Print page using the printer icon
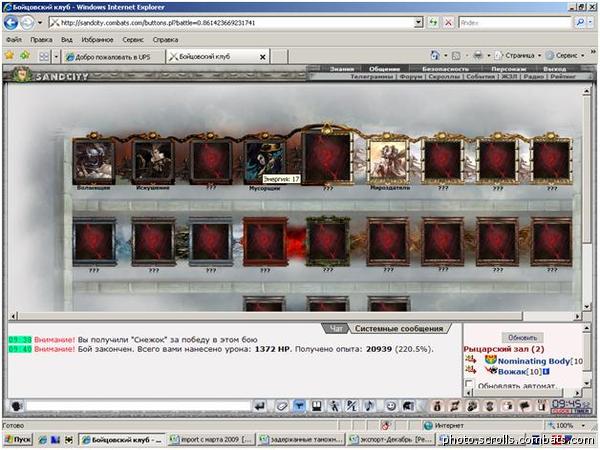Screen dimensions: 600x450 click(x=478, y=55)
